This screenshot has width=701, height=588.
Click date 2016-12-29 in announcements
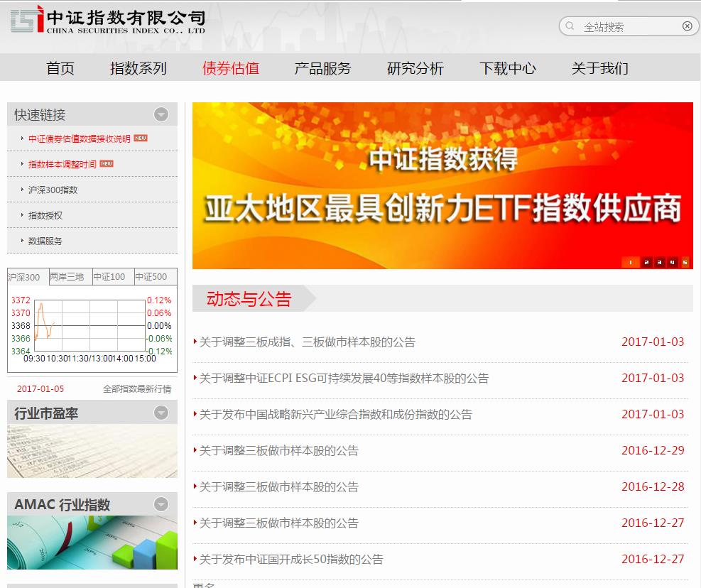click(653, 450)
